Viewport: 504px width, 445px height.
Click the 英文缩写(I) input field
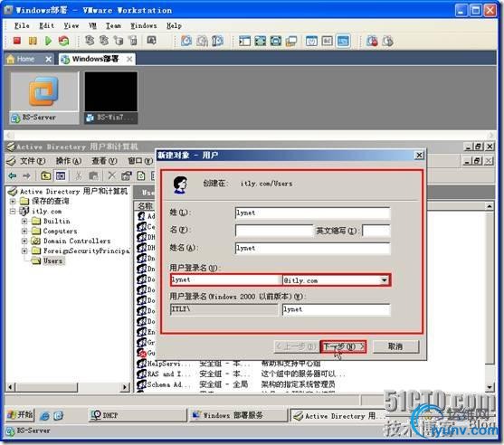376,231
